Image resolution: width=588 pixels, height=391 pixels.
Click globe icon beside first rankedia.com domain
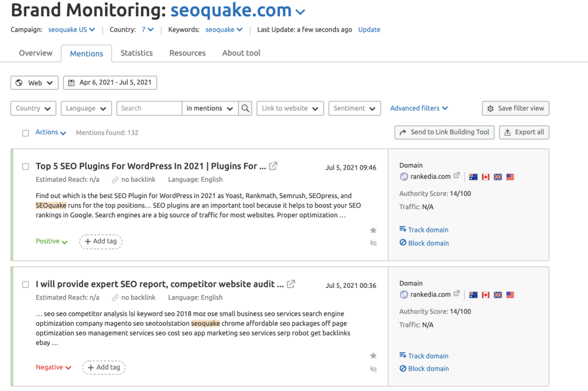(x=404, y=177)
